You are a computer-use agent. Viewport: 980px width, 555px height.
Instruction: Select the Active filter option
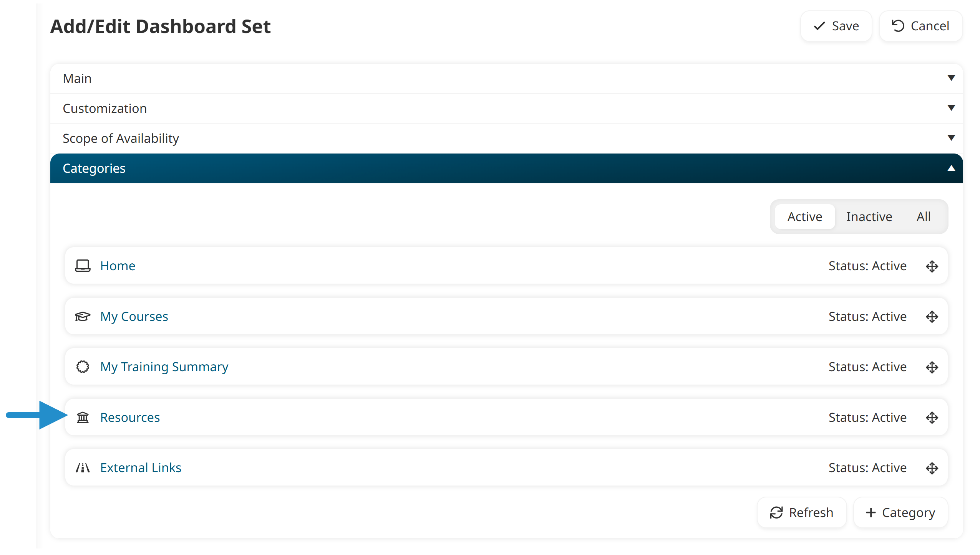[x=805, y=216]
